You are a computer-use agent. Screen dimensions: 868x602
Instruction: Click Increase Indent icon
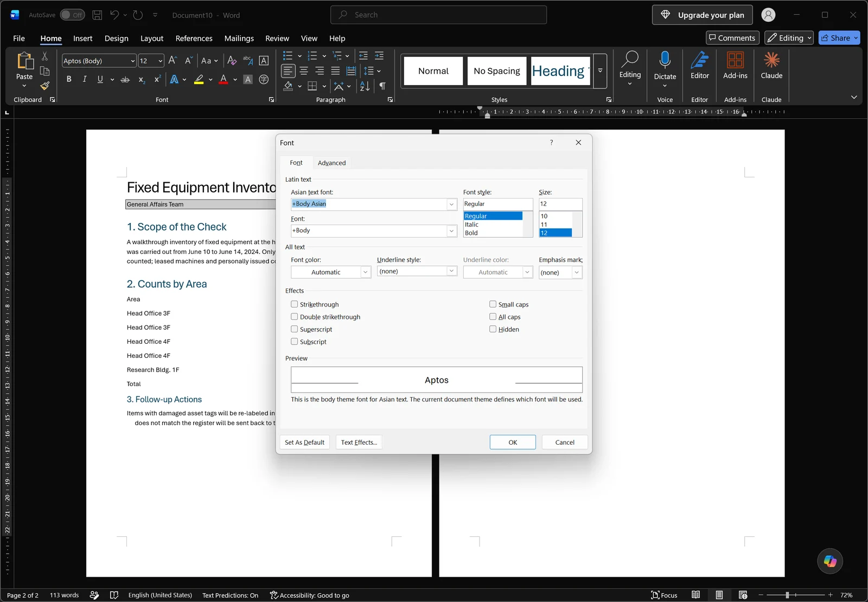pos(379,55)
